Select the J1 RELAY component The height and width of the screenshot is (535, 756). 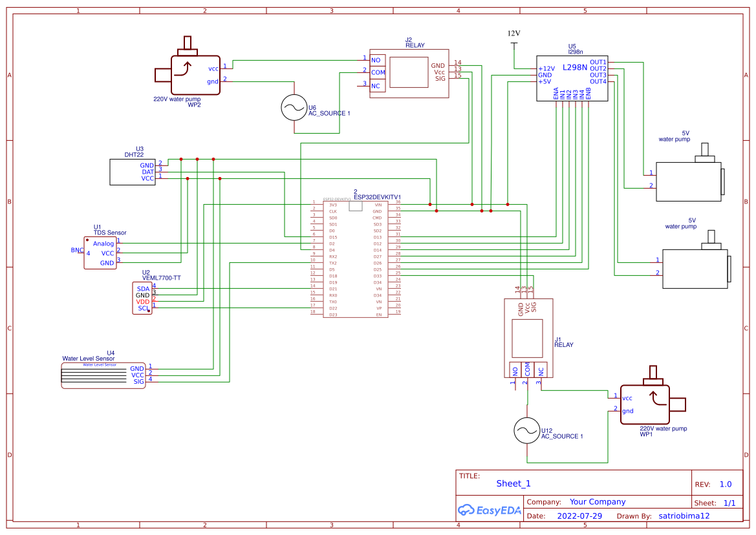coord(528,338)
